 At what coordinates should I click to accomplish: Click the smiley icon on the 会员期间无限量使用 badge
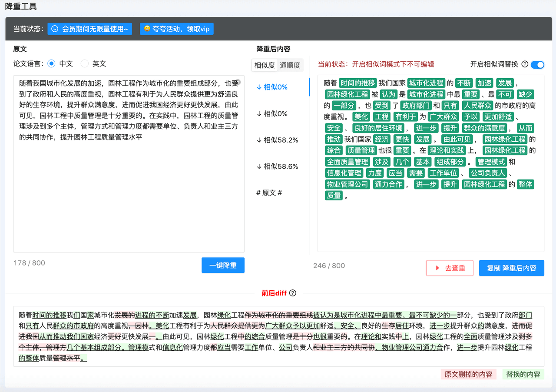click(55, 29)
